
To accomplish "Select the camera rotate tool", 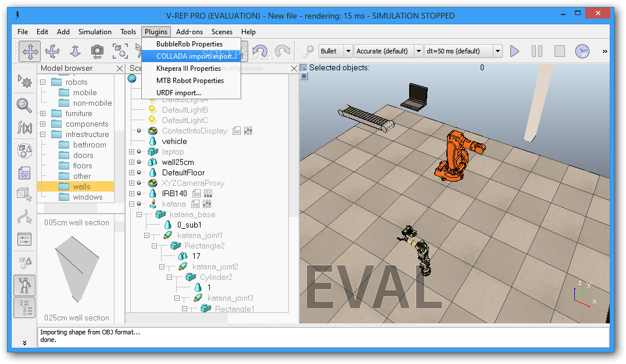I will [52, 52].
